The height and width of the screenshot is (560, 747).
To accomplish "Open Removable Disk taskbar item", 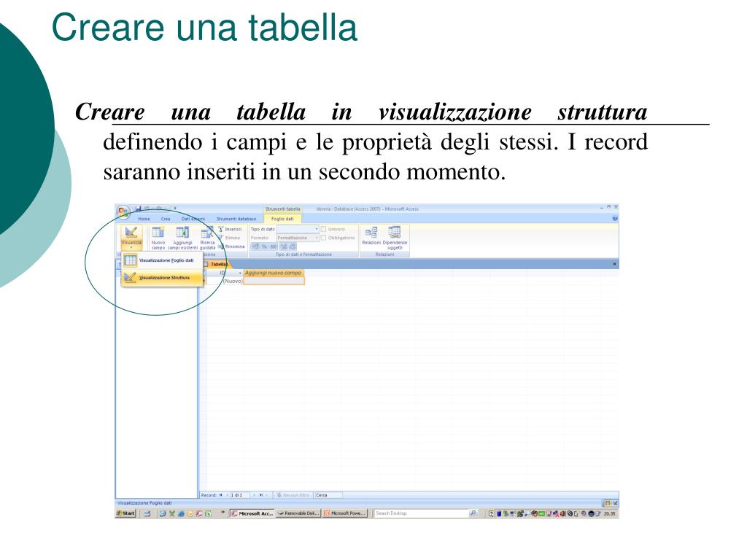I will click(298, 513).
